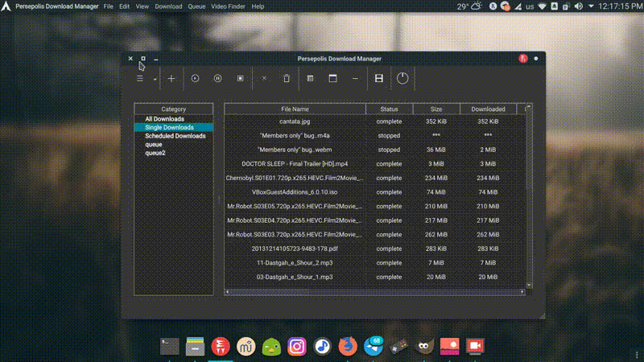Click the vertical scrollbar up arrow
This screenshot has width=644, height=362.
529,107
